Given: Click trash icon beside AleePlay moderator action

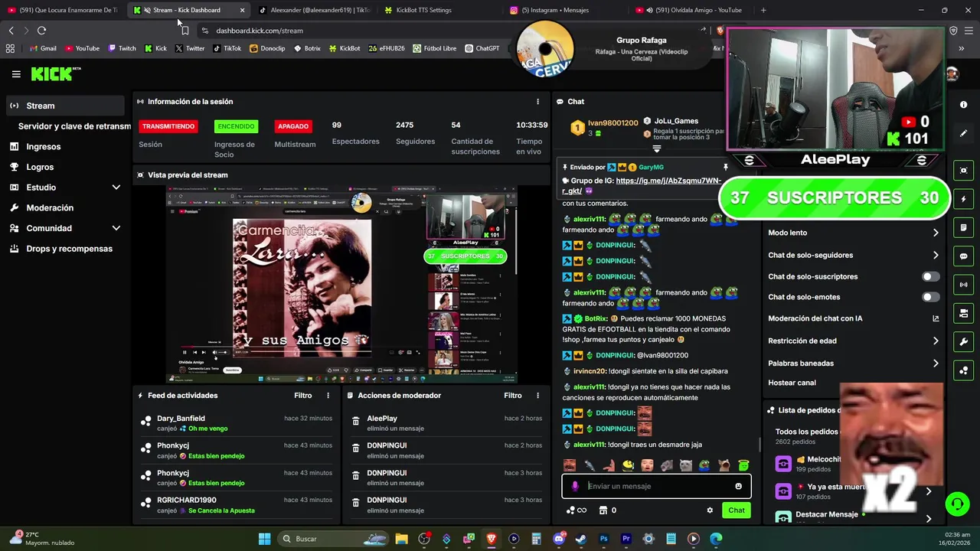Looking at the screenshot, I should (356, 422).
